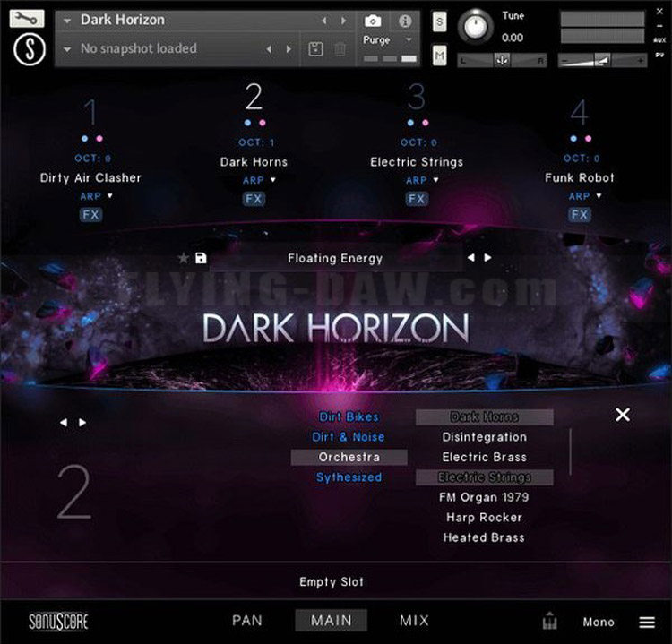Choose the Harp Rocker sound
Image resolution: width=672 pixels, height=644 pixels.
(484, 517)
